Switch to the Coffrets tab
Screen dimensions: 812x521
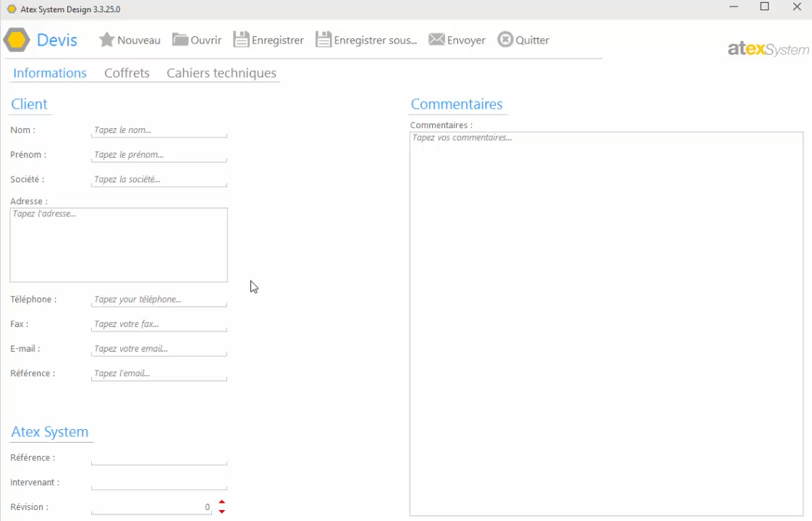coord(127,73)
